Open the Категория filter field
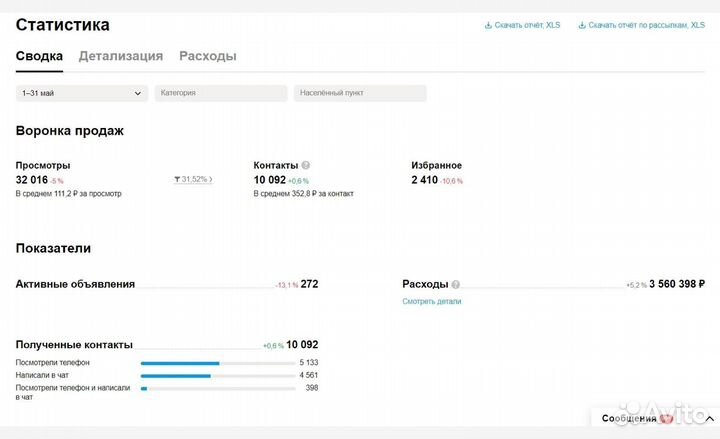Viewport: 720px width, 439px height. (221, 93)
